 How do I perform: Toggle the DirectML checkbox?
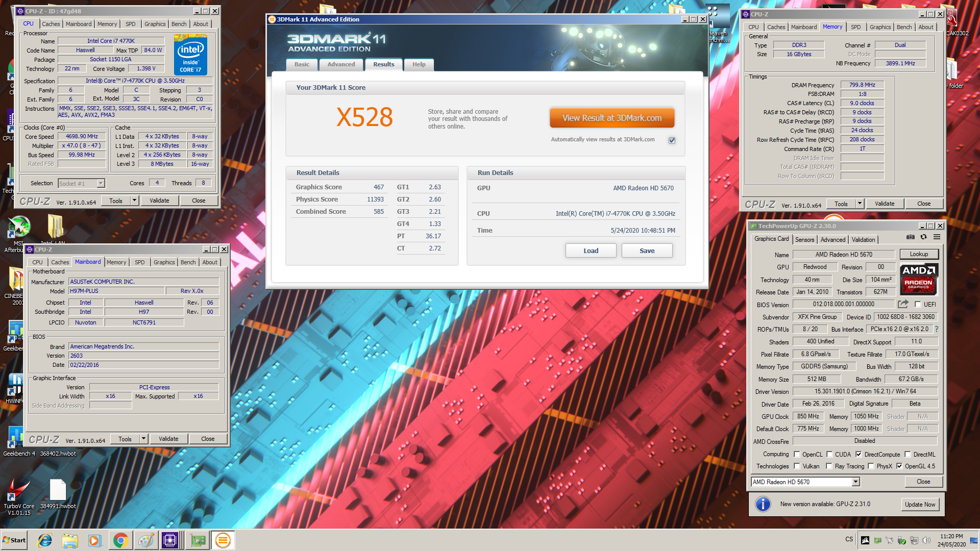(908, 455)
